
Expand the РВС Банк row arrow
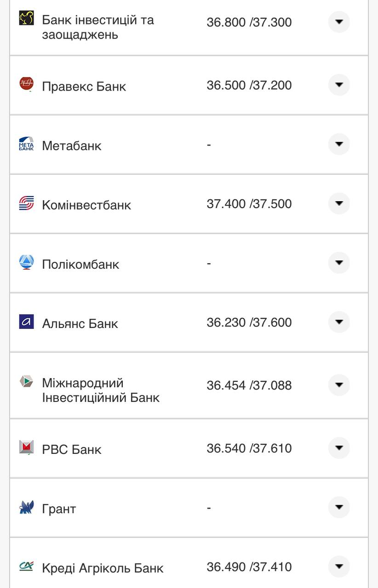click(339, 448)
